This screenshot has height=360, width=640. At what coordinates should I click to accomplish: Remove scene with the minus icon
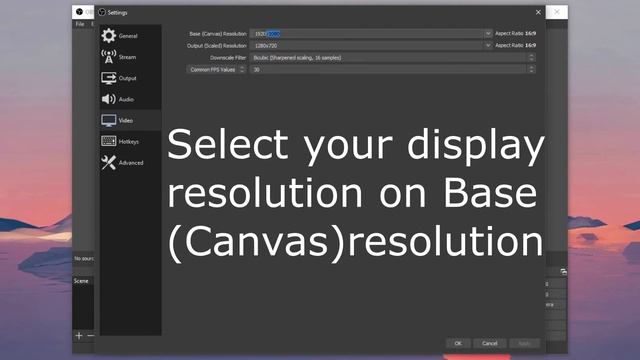click(91, 336)
